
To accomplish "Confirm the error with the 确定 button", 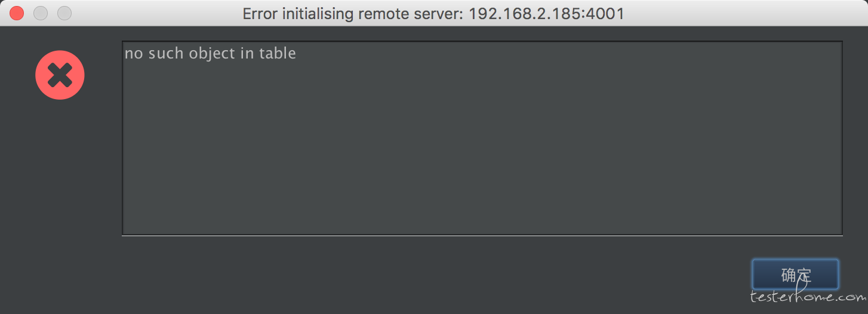I will tap(796, 275).
